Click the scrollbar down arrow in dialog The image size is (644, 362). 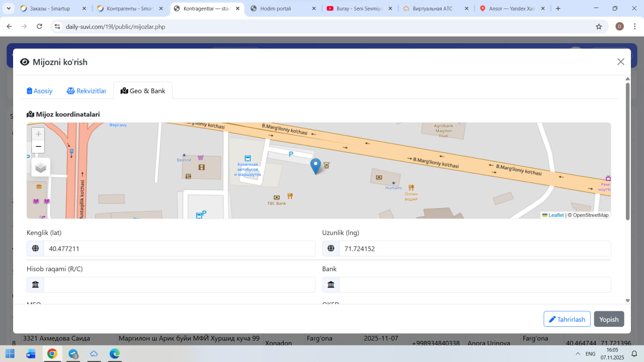pyautogui.click(x=627, y=301)
